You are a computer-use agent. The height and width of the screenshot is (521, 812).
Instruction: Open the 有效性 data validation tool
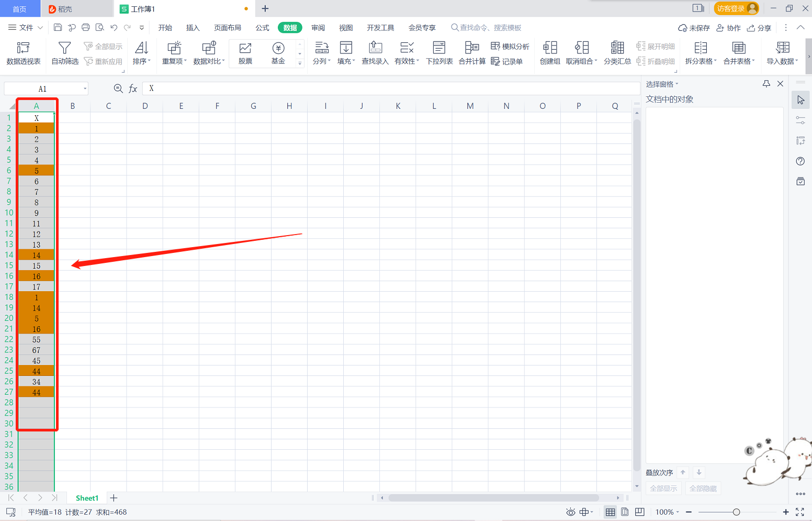click(x=407, y=53)
